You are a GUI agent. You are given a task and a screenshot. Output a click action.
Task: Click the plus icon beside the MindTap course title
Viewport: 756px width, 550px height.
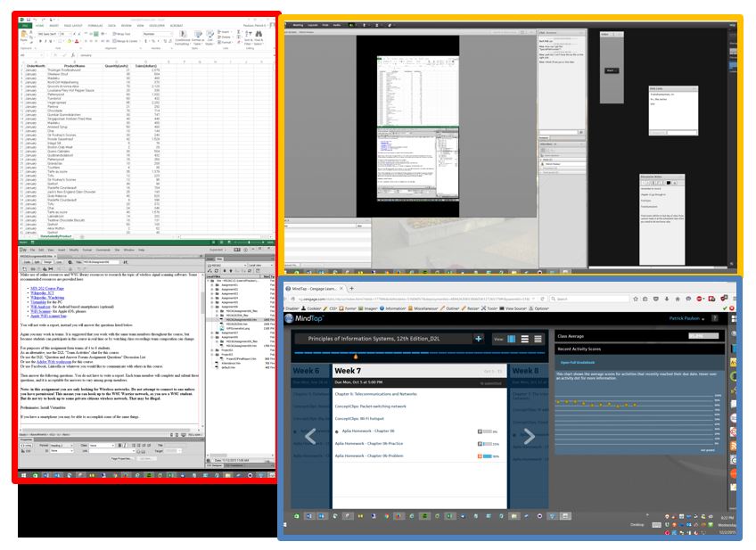tap(479, 339)
